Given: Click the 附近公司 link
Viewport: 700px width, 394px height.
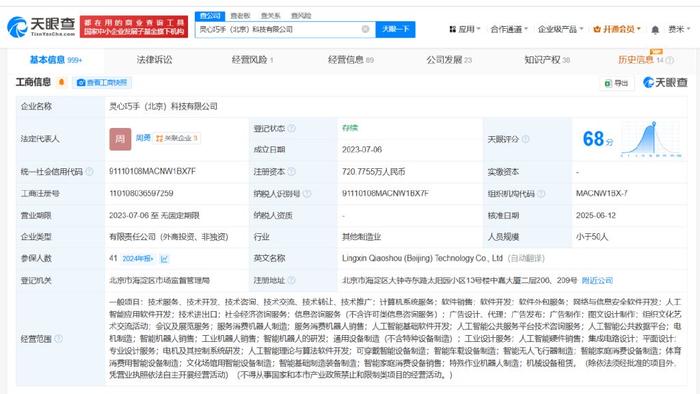Looking at the screenshot, I should point(597,281).
